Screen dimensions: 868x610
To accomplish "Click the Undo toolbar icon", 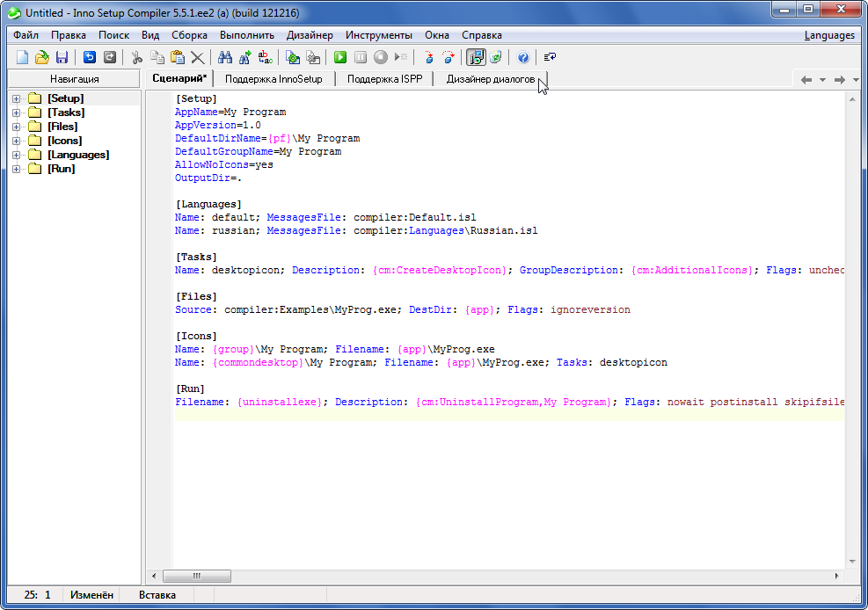I will pos(90,57).
